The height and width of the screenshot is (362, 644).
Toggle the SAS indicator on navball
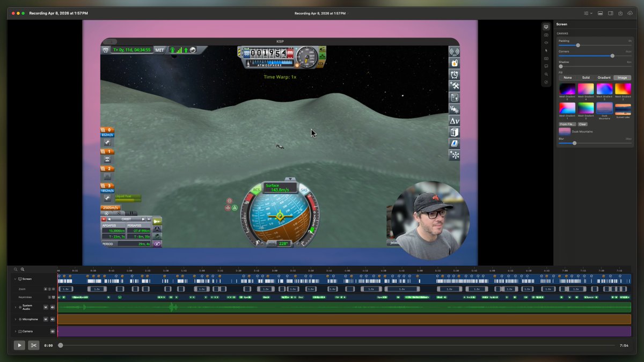pos(304,190)
